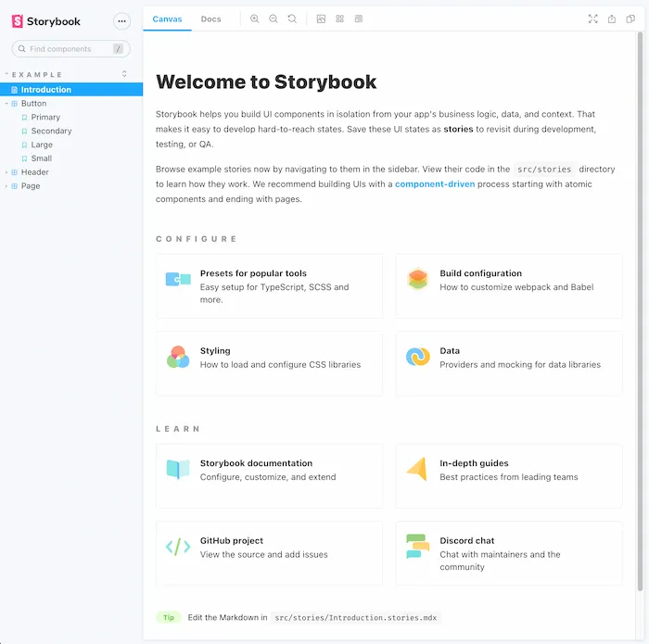649x644 pixels.
Task: Click the zoom out toolbar icon
Action: [274, 19]
